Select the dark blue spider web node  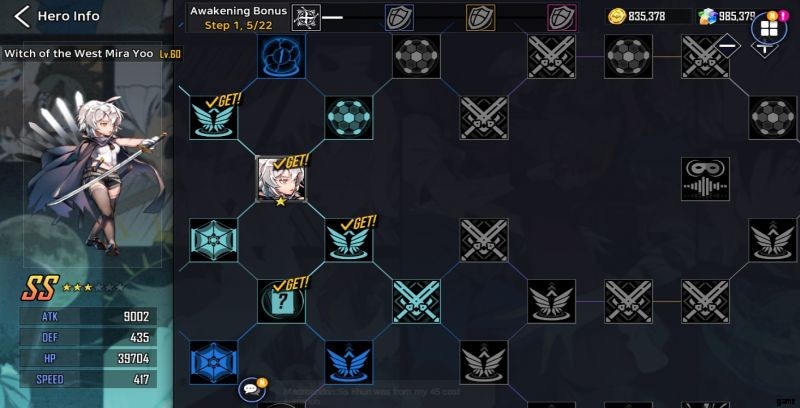click(x=213, y=363)
